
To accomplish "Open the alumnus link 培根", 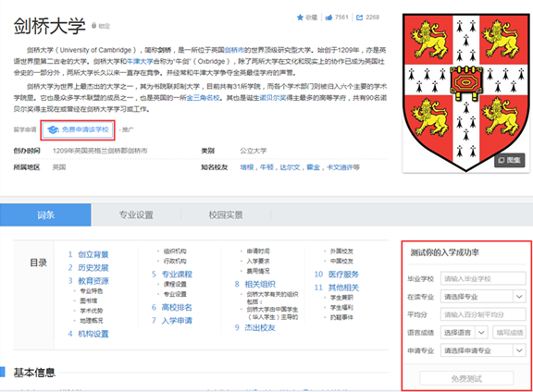I will pyautogui.click(x=247, y=167).
